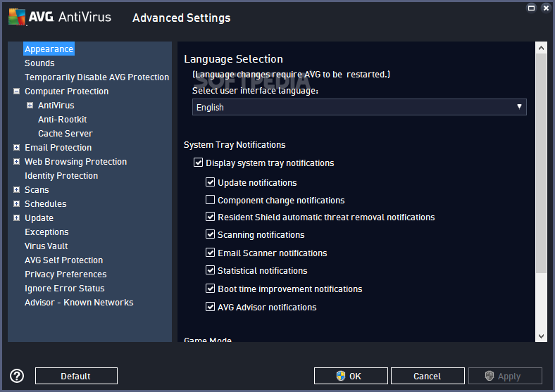Click the Cancel button
Image resolution: width=555 pixels, height=392 pixels.
pos(428,376)
